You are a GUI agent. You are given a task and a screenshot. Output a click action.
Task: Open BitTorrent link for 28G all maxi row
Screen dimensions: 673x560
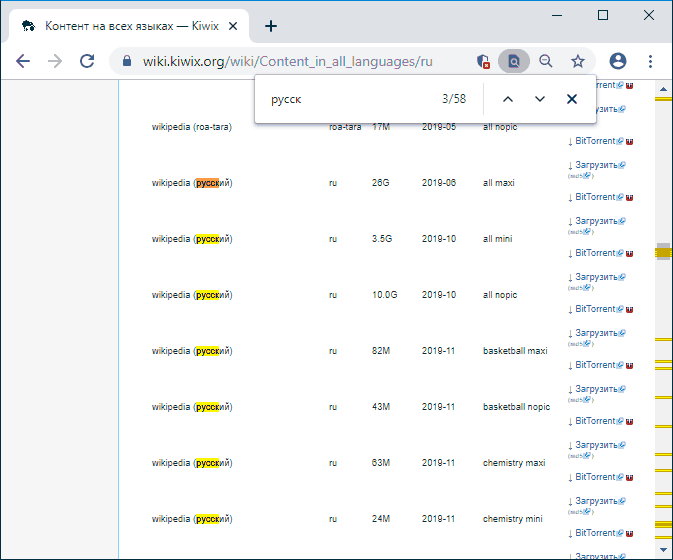click(x=595, y=197)
